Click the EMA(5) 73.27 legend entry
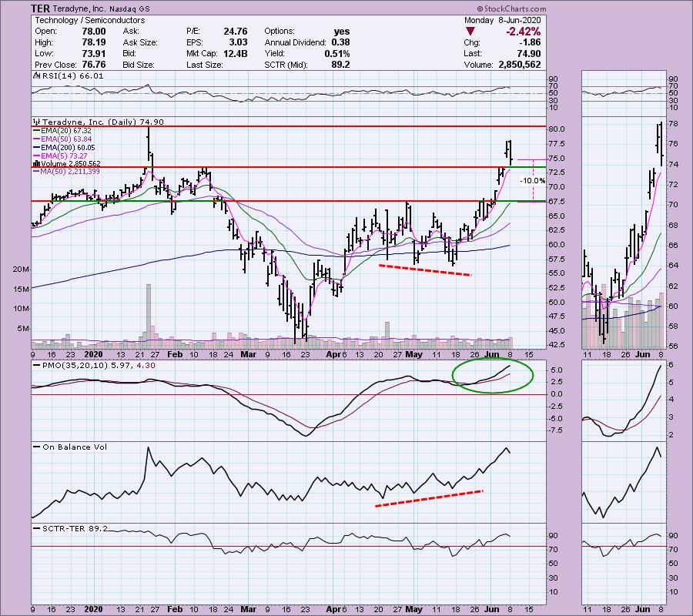This screenshot has height=616, width=693. pos(64,156)
